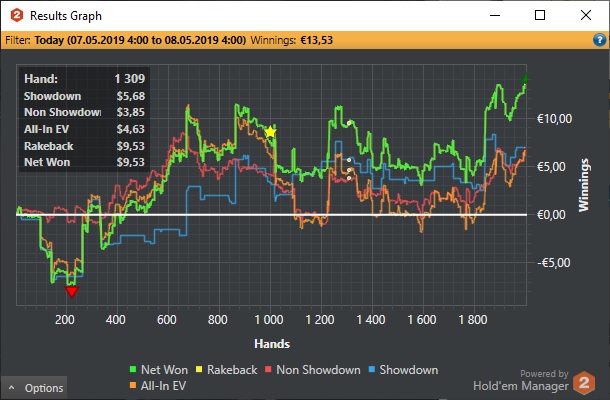Click the All-In EV $4,63 tooltip value
This screenshot has width=610, height=400.
(131, 129)
